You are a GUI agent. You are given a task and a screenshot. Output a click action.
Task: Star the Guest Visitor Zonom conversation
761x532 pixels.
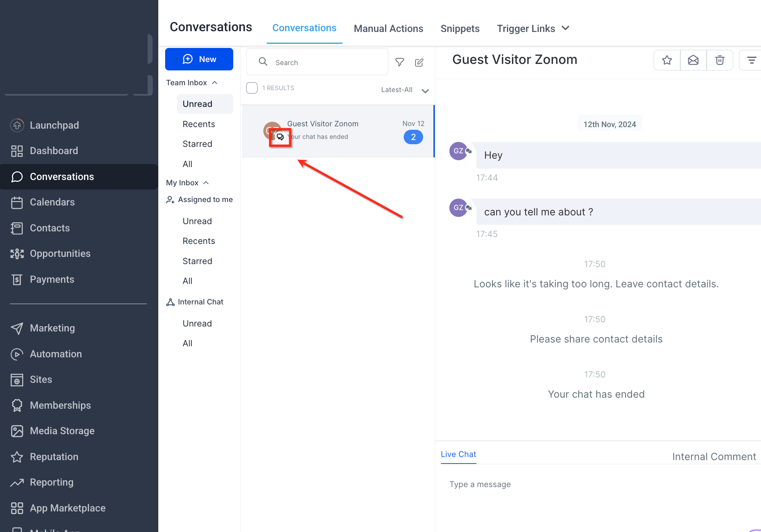coord(667,60)
